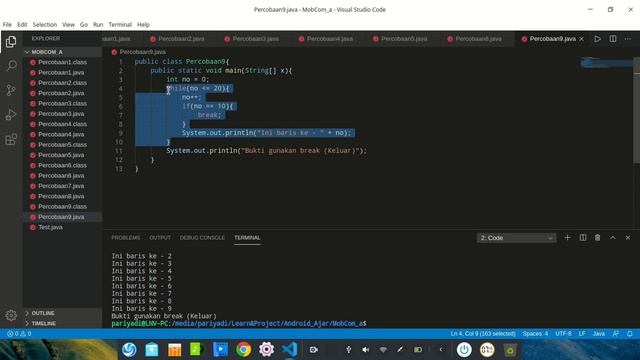640x360 pixels.
Task: Open the network Wi-Fi tray icon
Action: pyautogui.click(x=383, y=350)
